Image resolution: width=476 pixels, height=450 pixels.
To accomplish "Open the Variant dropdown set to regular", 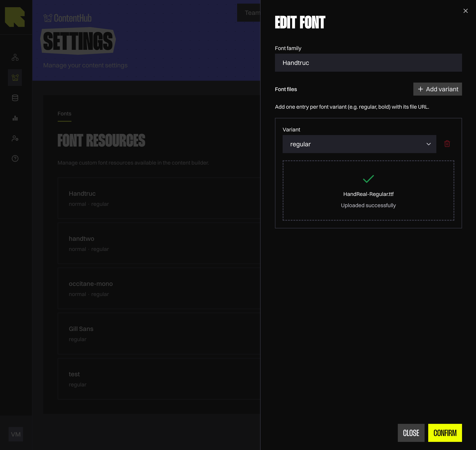I will 359,144.
